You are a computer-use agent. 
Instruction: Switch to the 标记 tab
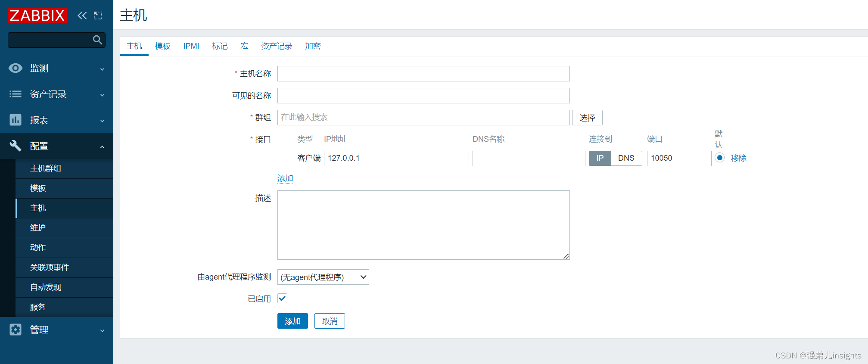pyautogui.click(x=220, y=46)
